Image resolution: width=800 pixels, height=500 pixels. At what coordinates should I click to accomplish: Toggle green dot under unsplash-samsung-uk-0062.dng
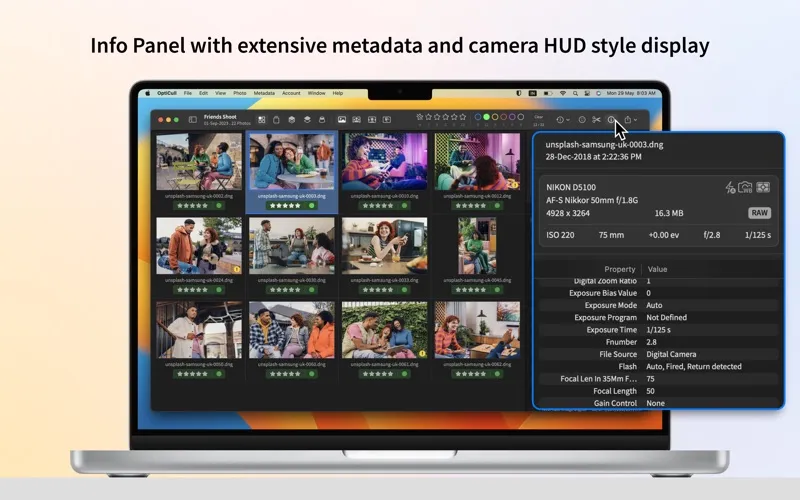click(x=497, y=373)
